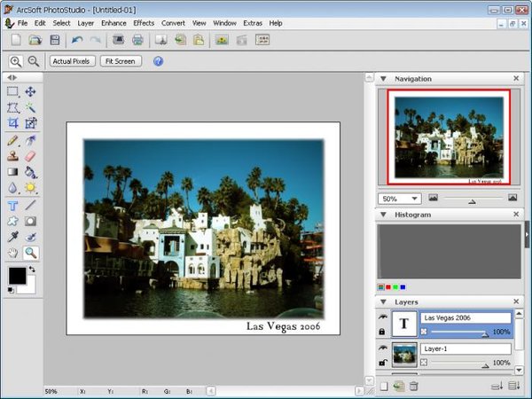Screen dimensions: 532x399
Task: Click the Layer-1 opacity slider
Action: (x=459, y=364)
